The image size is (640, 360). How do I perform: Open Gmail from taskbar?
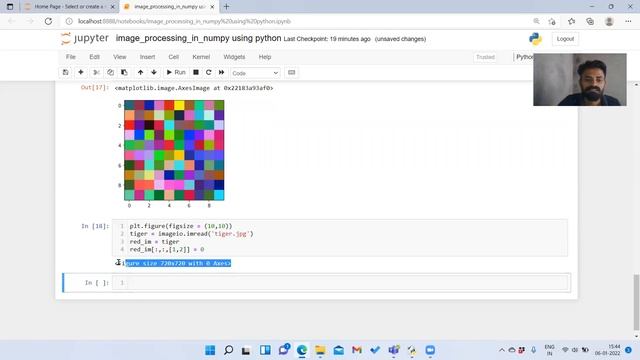357,350
